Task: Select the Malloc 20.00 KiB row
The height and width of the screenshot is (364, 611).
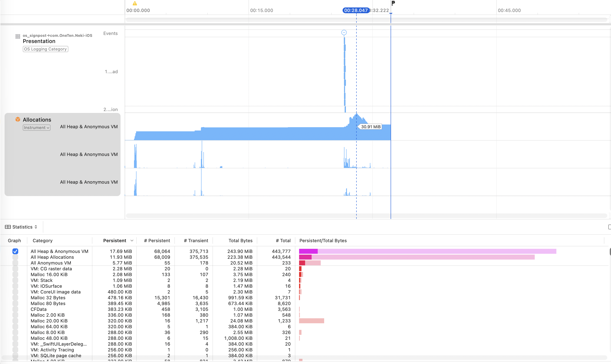Action: [49, 321]
